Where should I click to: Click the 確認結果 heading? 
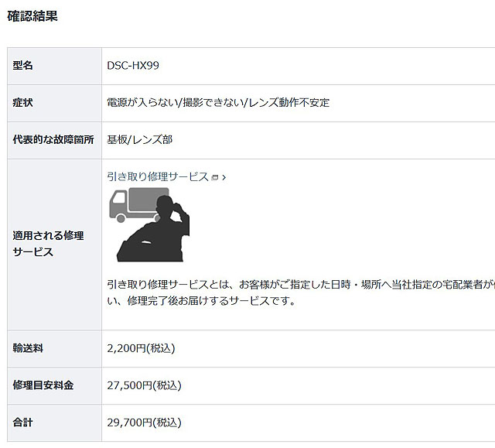click(x=32, y=15)
